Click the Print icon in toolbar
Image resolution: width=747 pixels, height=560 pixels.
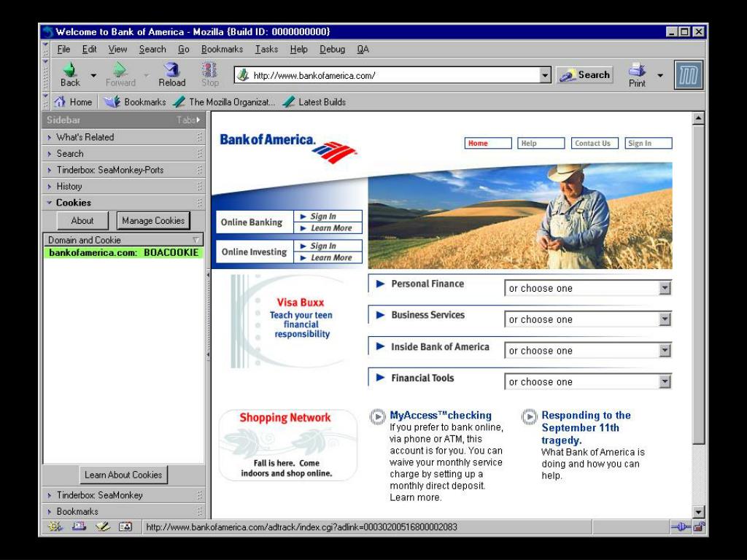coord(637,71)
